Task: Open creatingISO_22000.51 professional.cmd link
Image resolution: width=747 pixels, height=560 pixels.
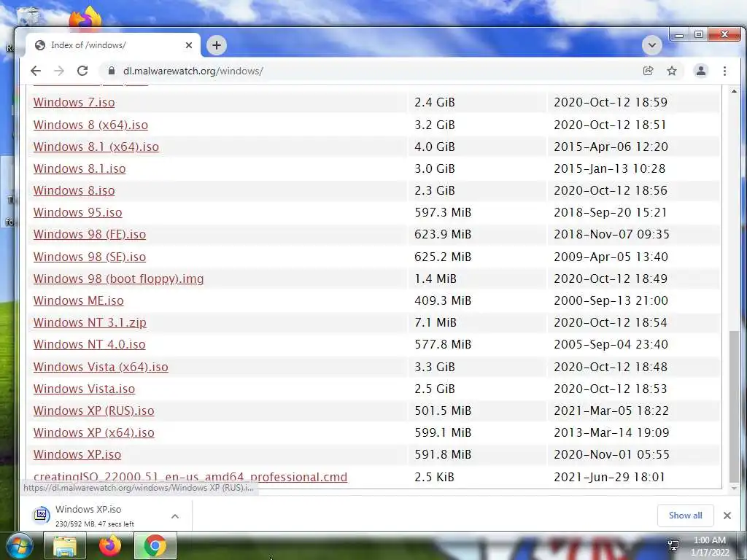Action: click(x=190, y=477)
